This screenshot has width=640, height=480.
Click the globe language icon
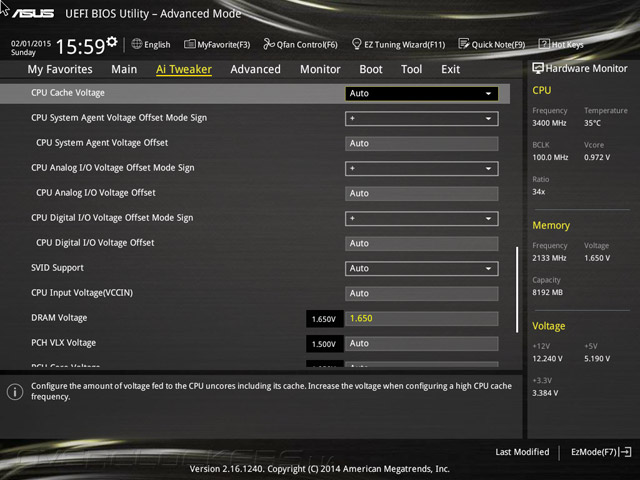pyautogui.click(x=137, y=44)
